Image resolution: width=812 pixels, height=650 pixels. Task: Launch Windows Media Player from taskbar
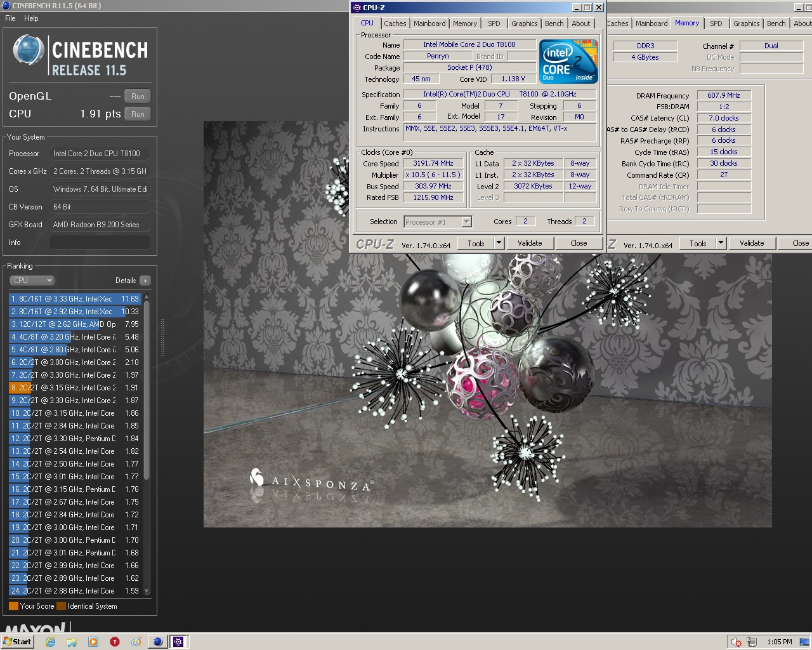click(x=93, y=642)
